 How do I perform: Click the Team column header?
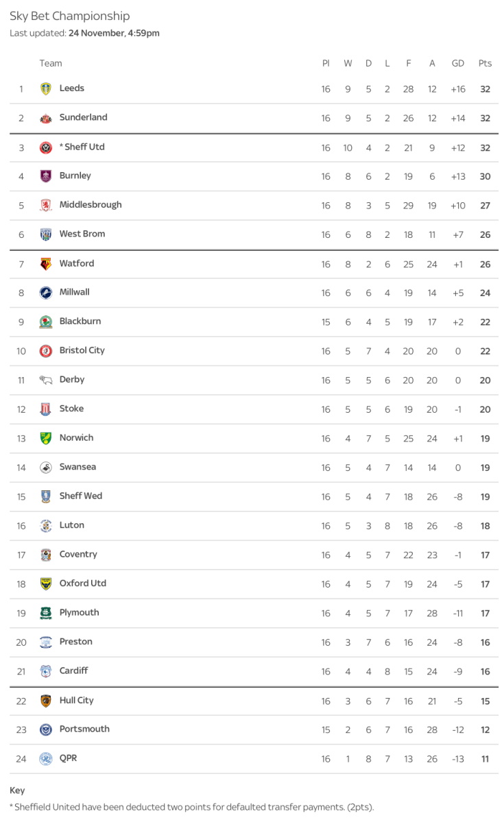(51, 63)
